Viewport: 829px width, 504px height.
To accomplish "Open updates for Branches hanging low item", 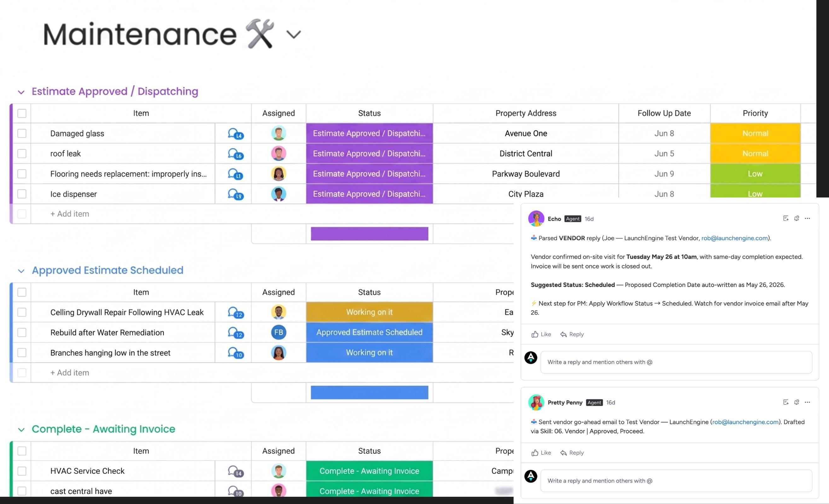I will click(235, 353).
